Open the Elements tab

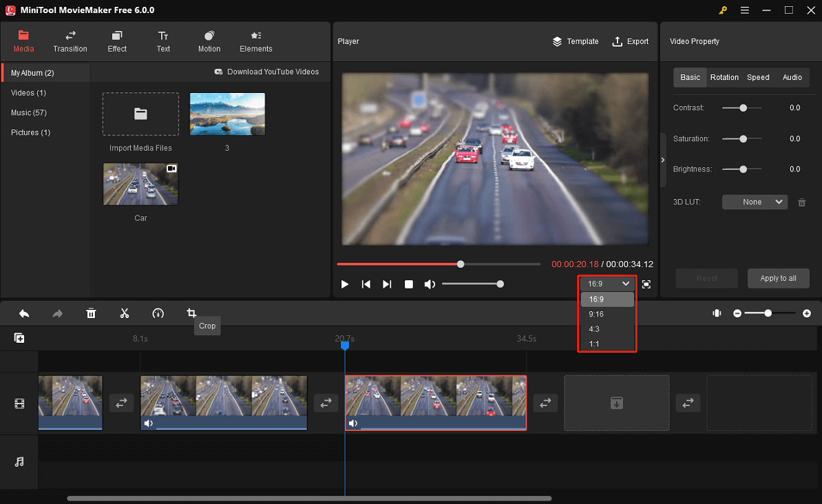[x=256, y=41]
